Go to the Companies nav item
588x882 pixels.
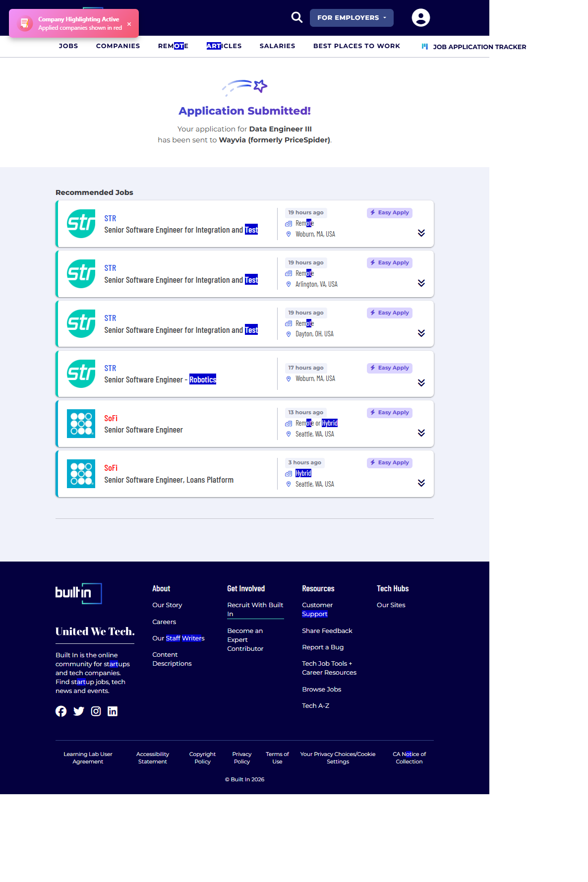(x=118, y=46)
